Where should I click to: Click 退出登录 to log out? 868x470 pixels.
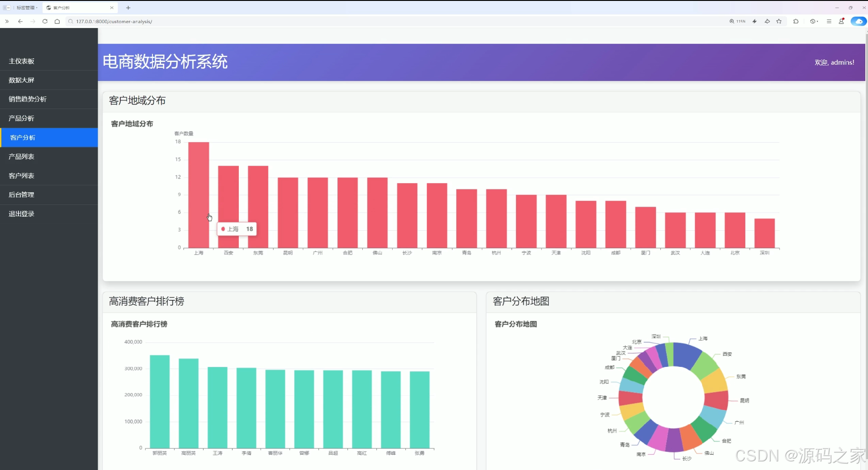(x=49, y=214)
